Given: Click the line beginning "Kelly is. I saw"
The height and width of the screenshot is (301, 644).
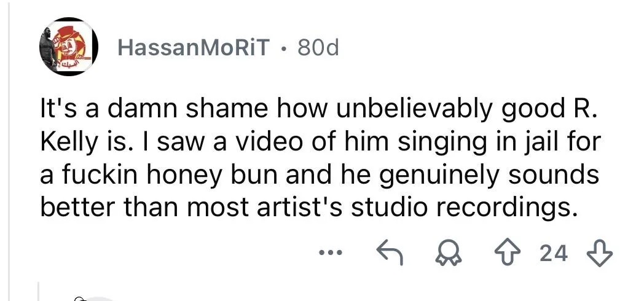Looking at the screenshot, I should pos(320,143).
